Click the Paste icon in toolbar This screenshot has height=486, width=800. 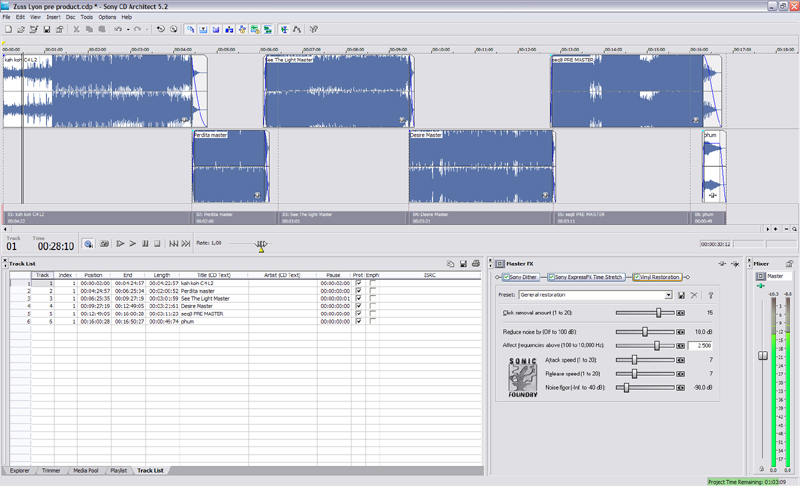(102, 30)
